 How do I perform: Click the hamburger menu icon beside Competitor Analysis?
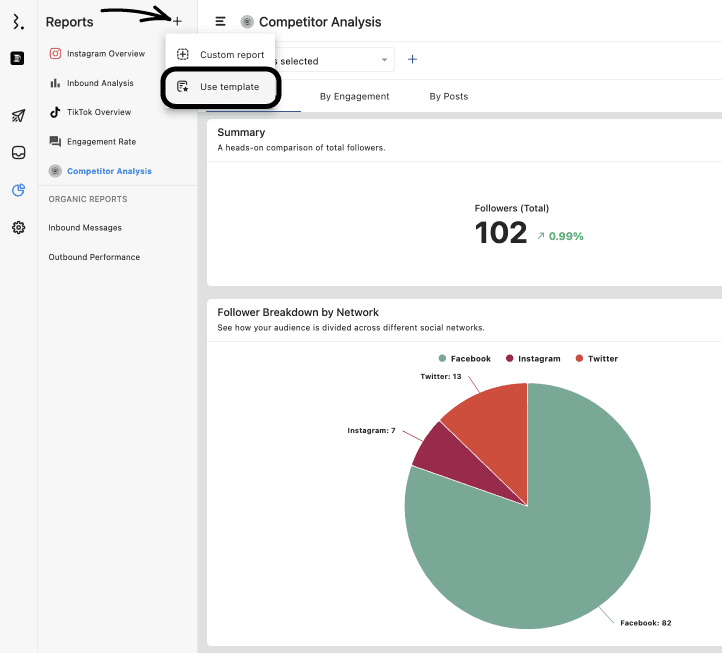pos(220,21)
